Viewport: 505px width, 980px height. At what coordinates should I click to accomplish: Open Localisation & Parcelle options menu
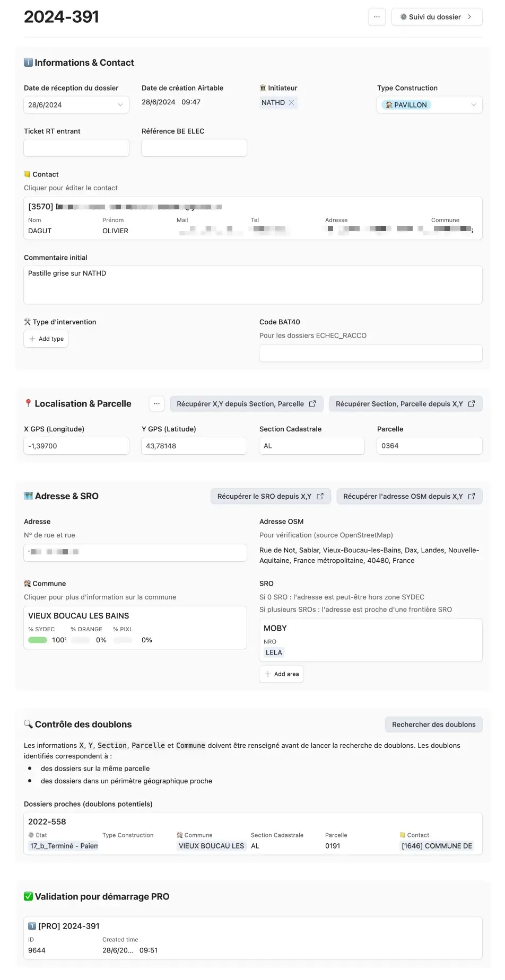(156, 404)
